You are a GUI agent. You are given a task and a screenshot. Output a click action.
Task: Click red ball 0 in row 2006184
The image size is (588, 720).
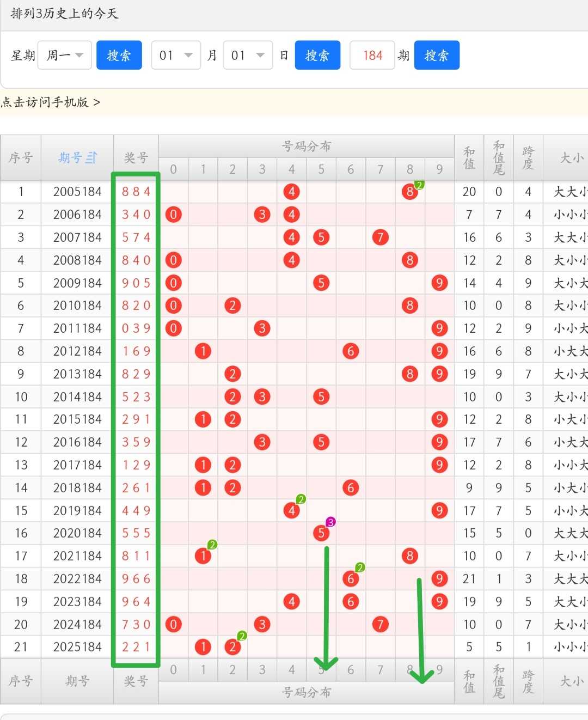tap(173, 215)
